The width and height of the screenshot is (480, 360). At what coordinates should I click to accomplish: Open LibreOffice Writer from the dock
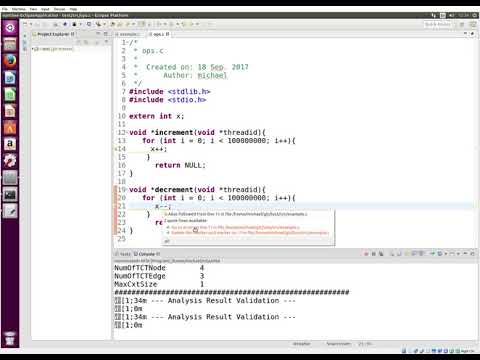coord(10,78)
